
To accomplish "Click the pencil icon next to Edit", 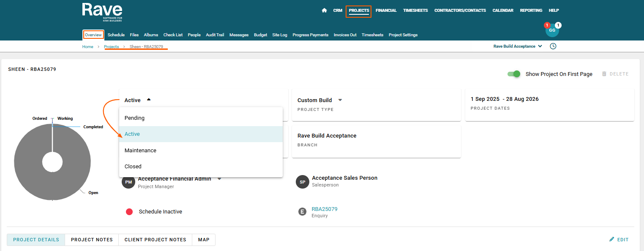I will pyautogui.click(x=611, y=239).
